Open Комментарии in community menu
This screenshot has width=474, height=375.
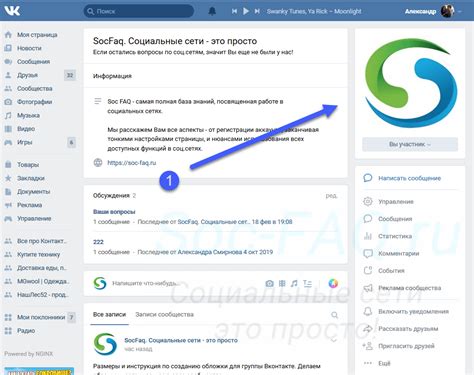pyautogui.click(x=398, y=254)
